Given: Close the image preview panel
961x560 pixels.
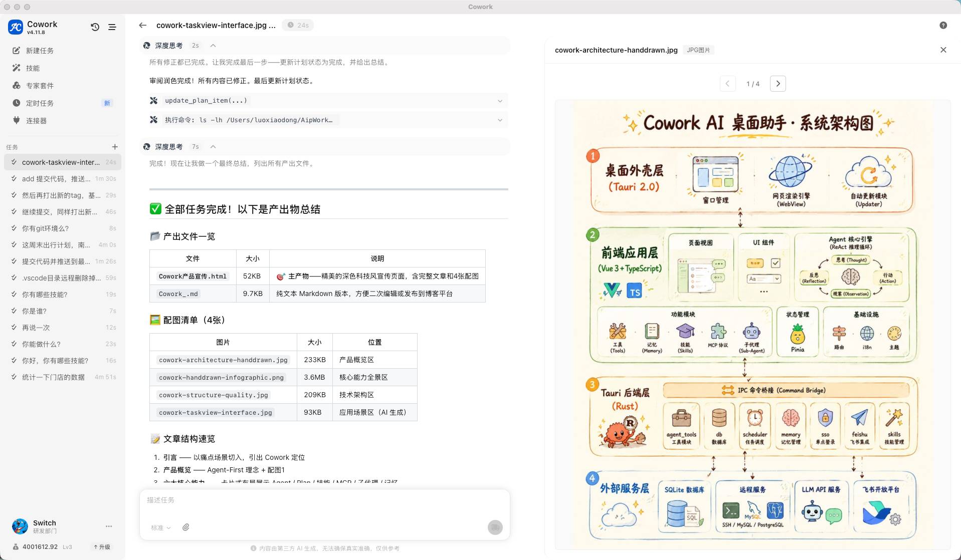Looking at the screenshot, I should 943,50.
